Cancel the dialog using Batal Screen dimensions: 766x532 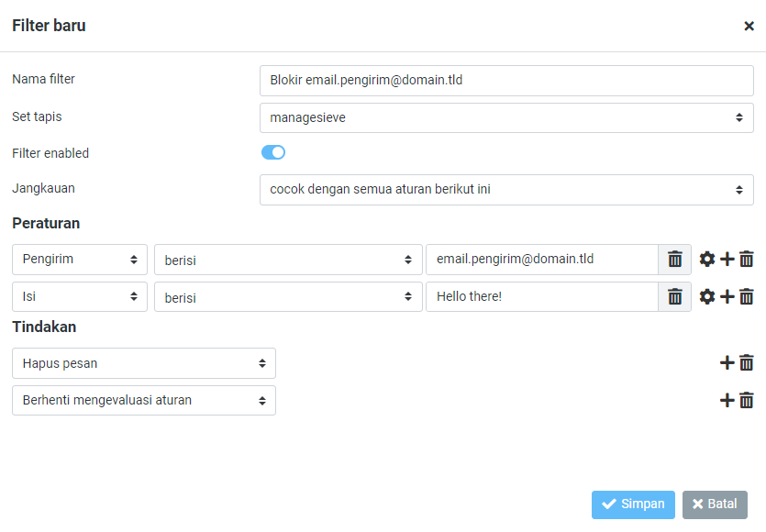715,504
